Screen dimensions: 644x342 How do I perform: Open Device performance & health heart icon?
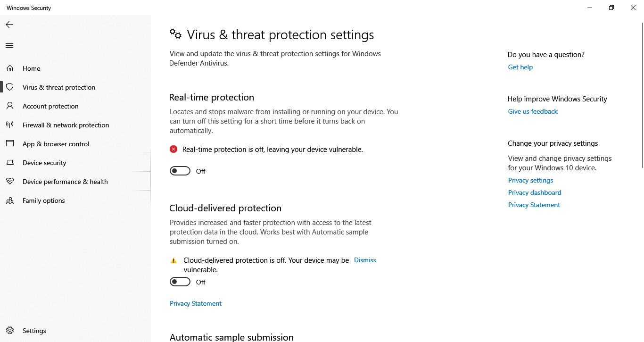tap(9, 182)
